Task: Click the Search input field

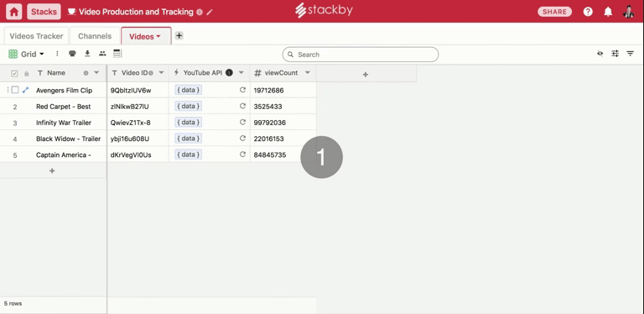Action: (361, 55)
